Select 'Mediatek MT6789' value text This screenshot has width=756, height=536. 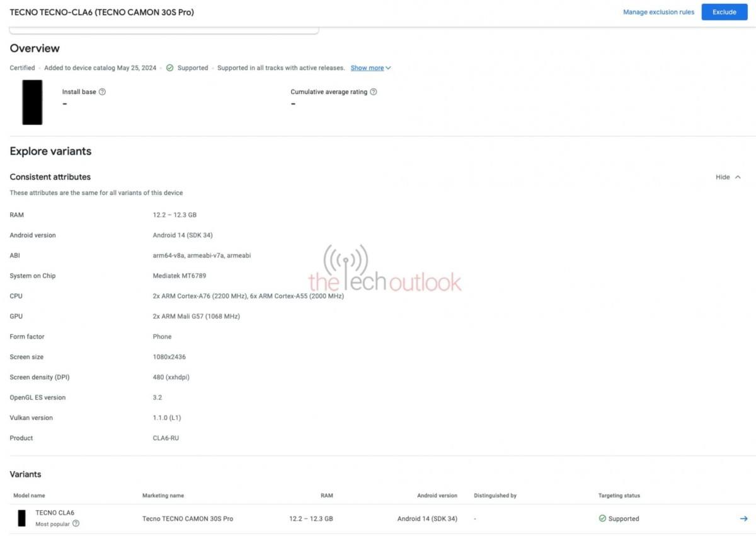[x=180, y=276]
